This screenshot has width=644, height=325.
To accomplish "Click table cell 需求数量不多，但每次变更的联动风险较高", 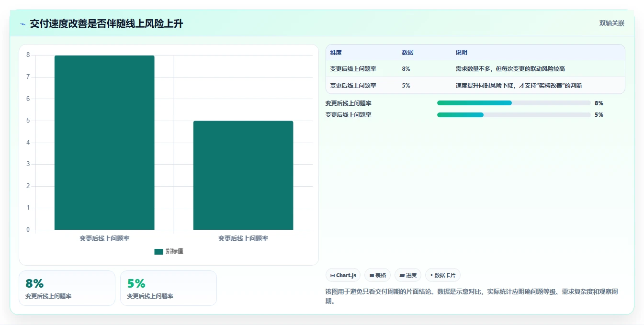I will pyautogui.click(x=510, y=69).
